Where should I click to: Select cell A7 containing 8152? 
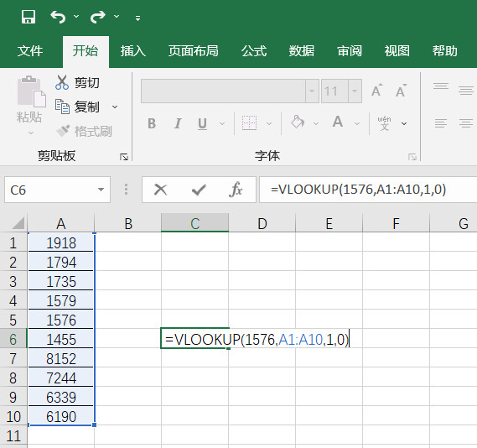[x=61, y=358]
